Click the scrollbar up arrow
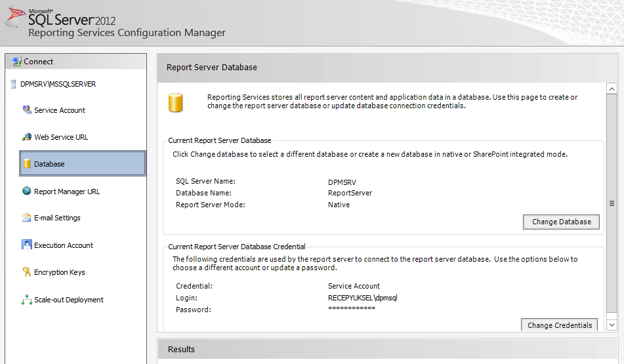 [x=612, y=89]
